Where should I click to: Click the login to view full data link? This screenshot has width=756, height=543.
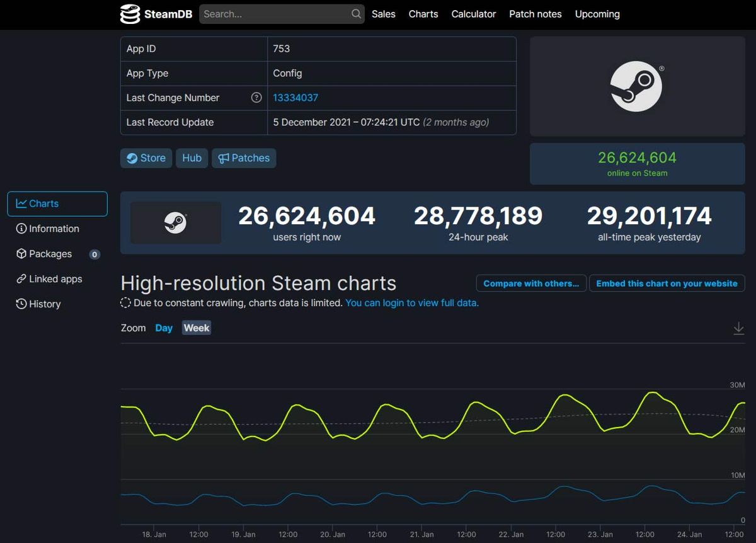click(x=411, y=303)
